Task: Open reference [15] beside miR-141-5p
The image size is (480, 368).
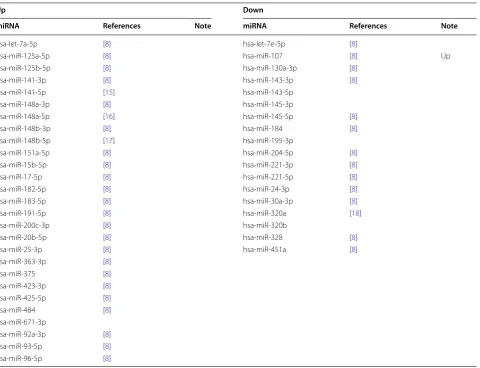Action: pyautogui.click(x=109, y=92)
